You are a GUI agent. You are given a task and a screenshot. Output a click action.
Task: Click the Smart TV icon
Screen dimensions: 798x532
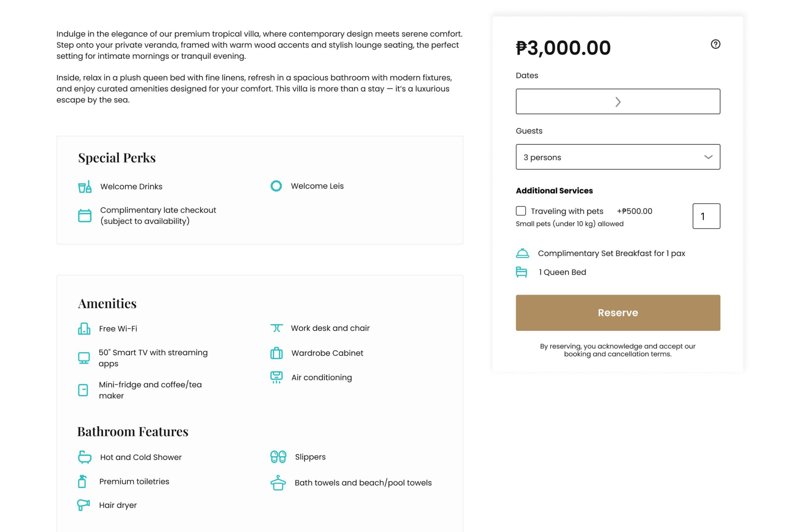[x=84, y=358]
